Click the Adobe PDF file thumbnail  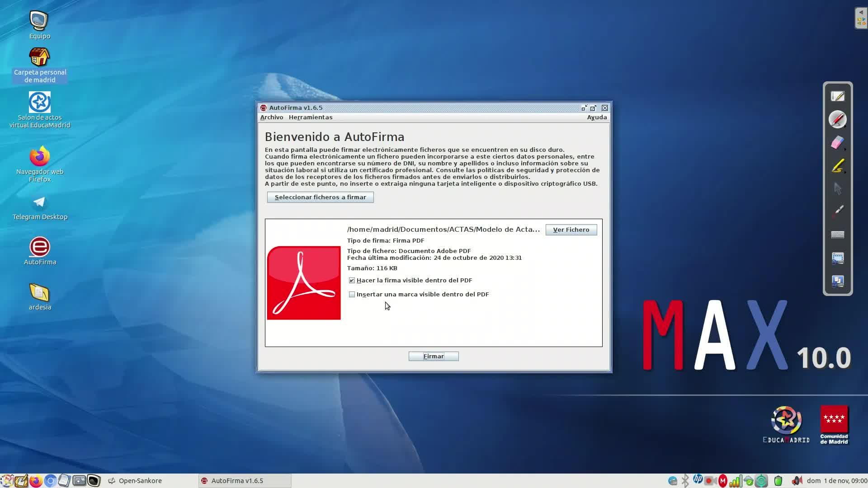[x=304, y=283]
